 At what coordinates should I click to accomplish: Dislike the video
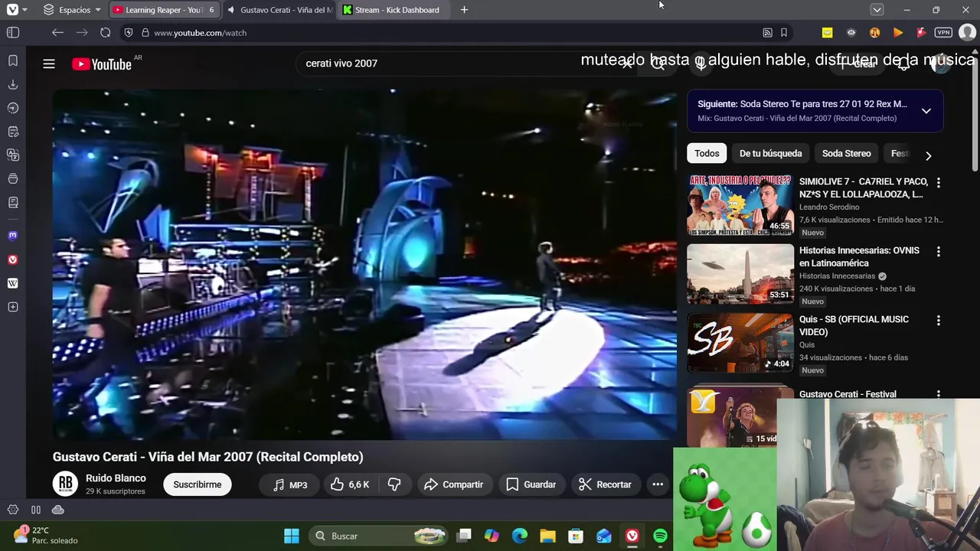click(x=394, y=484)
